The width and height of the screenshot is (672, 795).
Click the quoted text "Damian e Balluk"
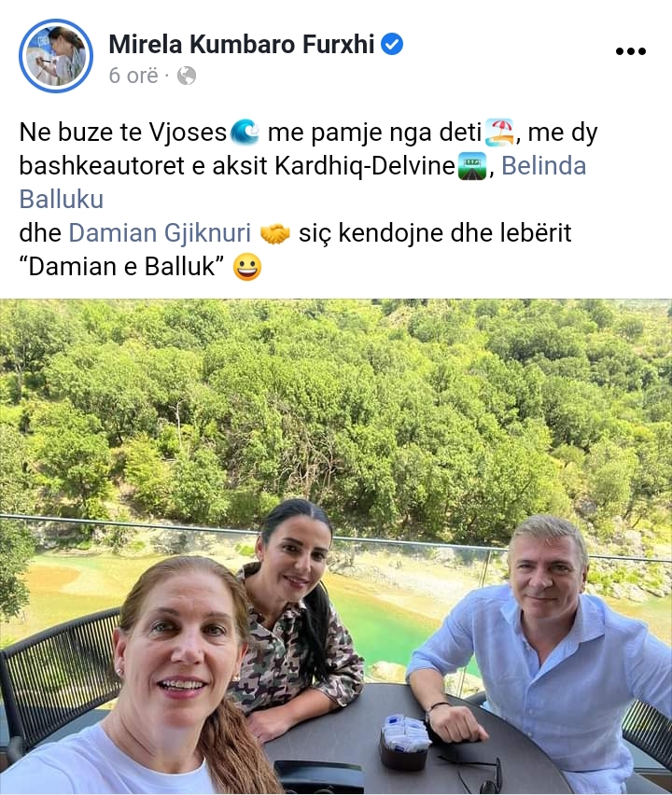click(121, 267)
